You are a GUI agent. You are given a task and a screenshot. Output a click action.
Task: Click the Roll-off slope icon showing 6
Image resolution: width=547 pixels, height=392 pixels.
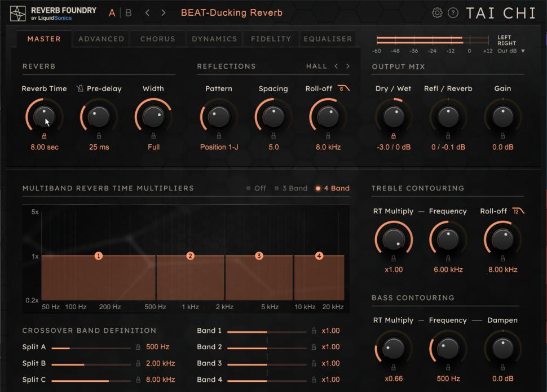(x=343, y=87)
